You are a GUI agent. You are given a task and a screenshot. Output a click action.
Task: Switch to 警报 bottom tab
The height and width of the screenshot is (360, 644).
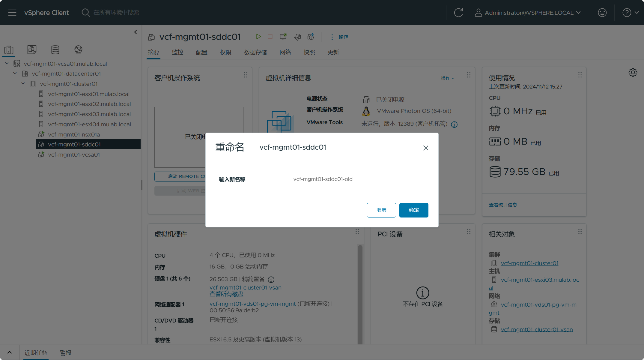point(65,353)
